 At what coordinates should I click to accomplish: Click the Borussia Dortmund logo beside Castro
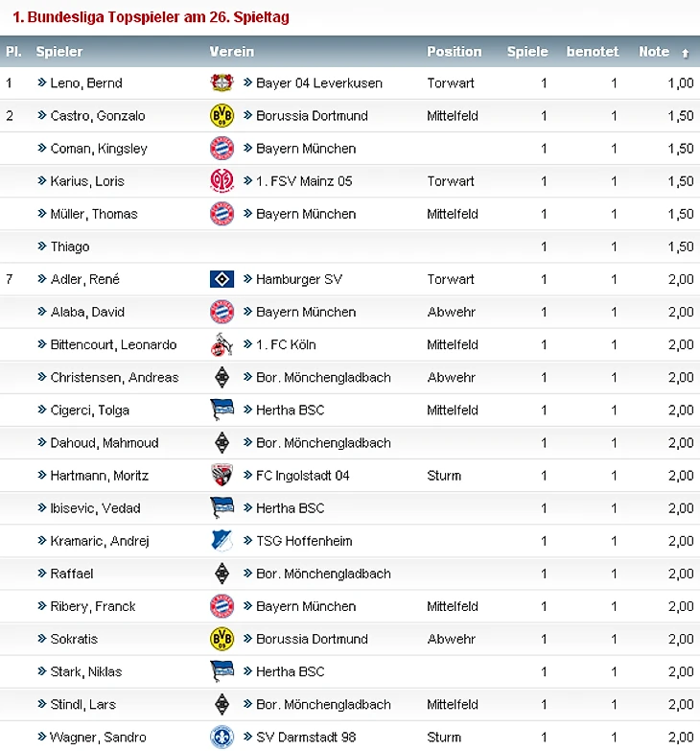point(222,115)
